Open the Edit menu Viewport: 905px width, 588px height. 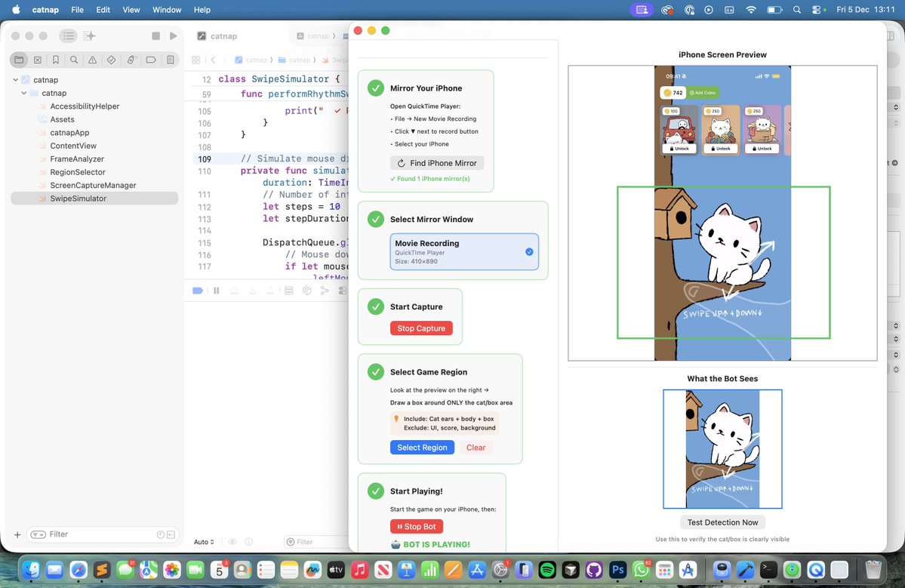(103, 10)
